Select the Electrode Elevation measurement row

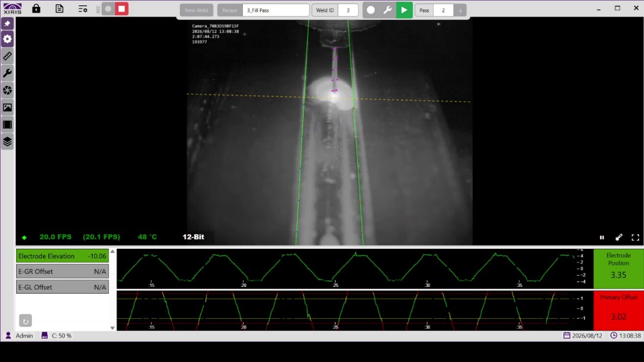(x=62, y=256)
